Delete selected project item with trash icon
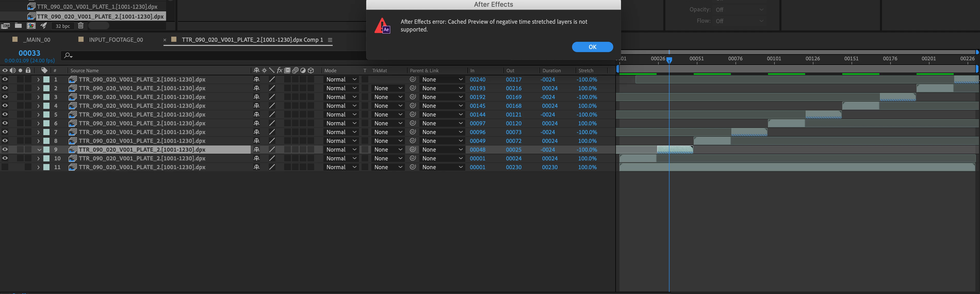The height and width of the screenshot is (294, 980). click(x=81, y=26)
